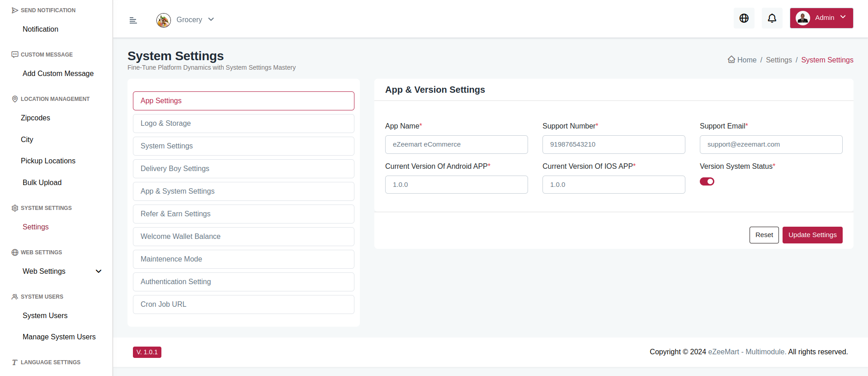Open Pickup Locations in the sidebar
868x376 pixels.
coord(48,161)
